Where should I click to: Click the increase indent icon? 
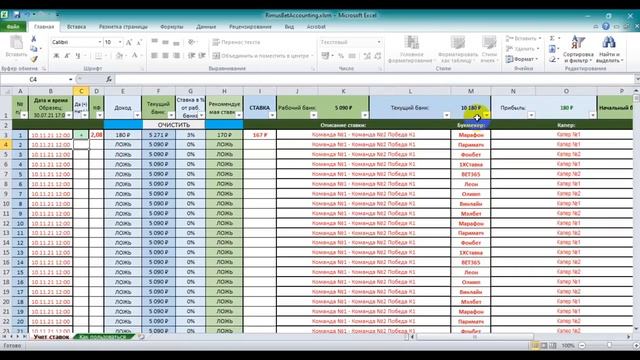click(202, 56)
